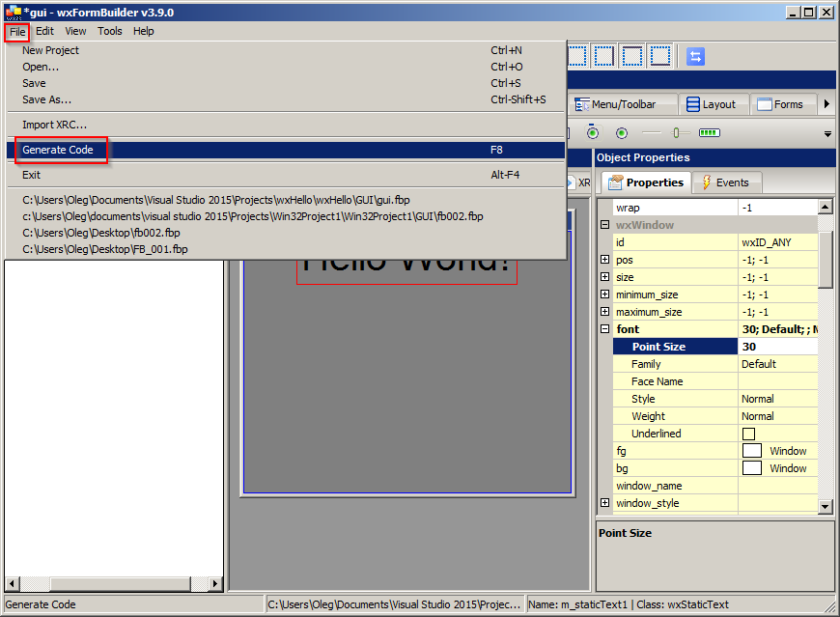840x617 pixels.
Task: Pick the wxRadioBox palette icon with title bar
Action: (x=593, y=131)
